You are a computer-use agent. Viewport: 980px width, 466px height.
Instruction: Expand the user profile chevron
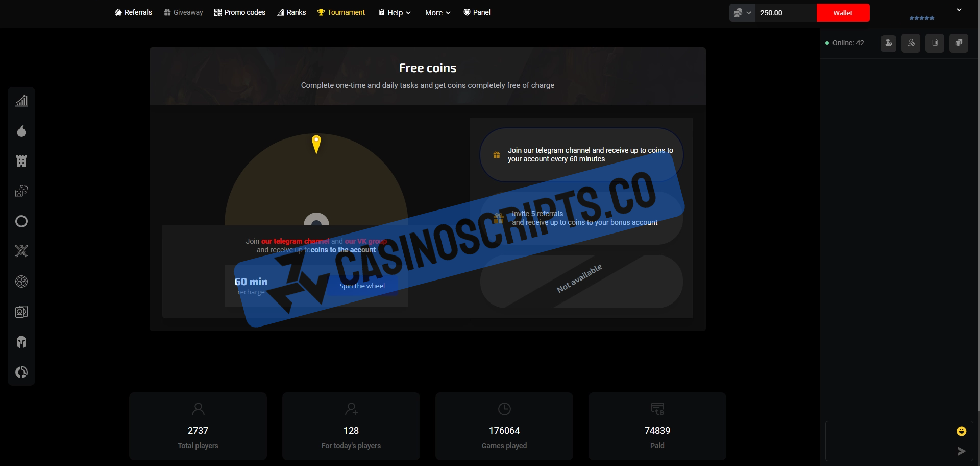(959, 10)
